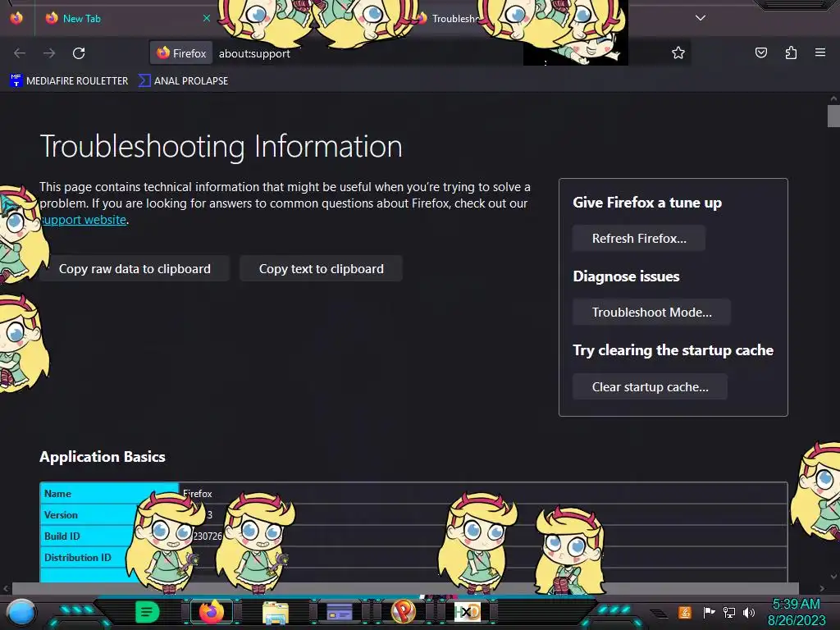Open the network tray icon
840x630 pixels.
point(729,612)
